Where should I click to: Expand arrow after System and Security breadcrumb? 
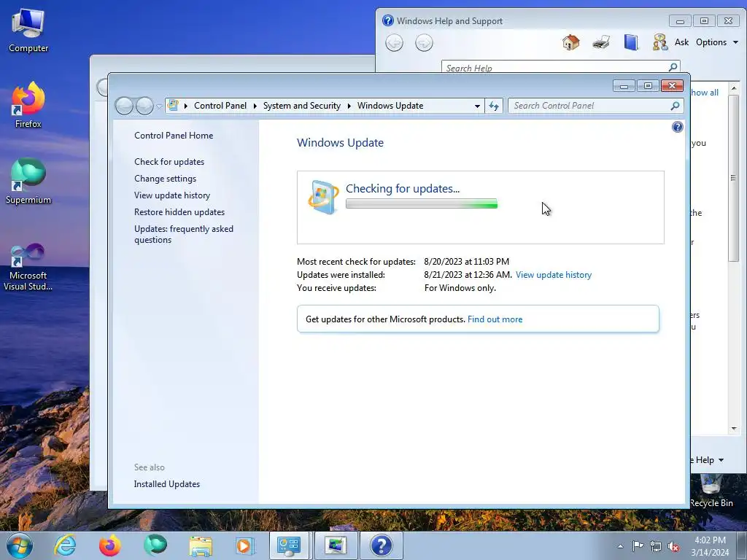click(x=349, y=106)
